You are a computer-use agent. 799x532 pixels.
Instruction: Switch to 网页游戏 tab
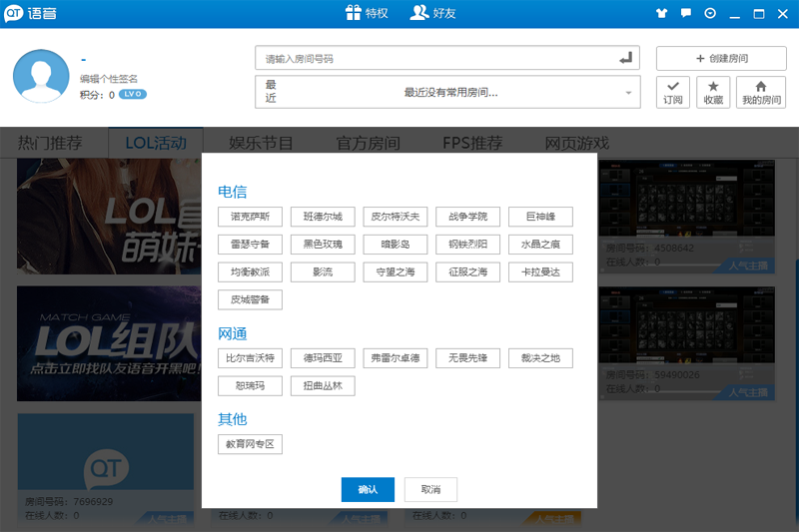point(577,143)
